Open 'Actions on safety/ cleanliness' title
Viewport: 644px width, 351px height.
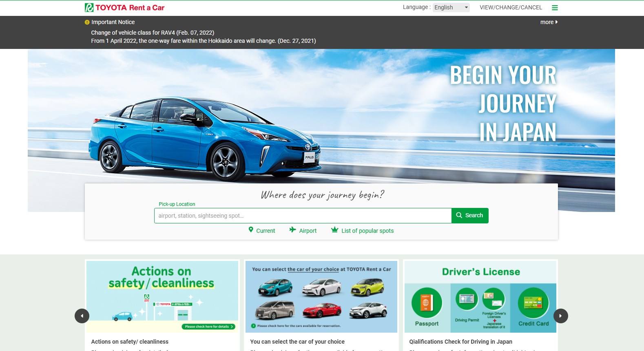coord(130,342)
